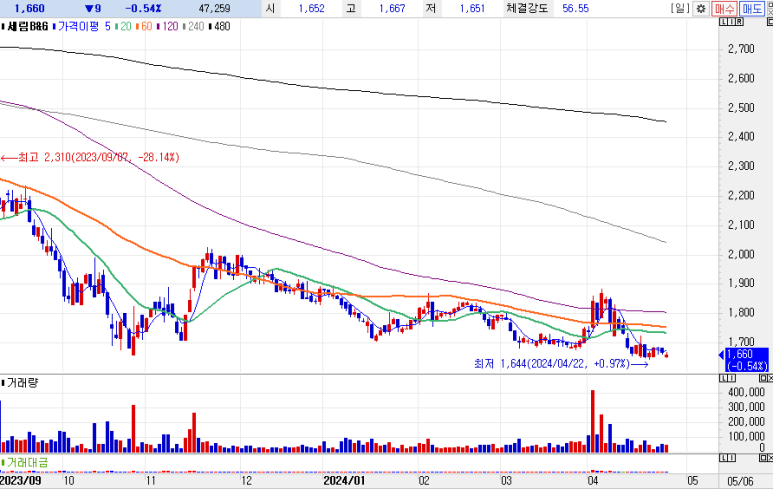
Task: Click the tallest red volume bar in April
Action: click(x=593, y=421)
